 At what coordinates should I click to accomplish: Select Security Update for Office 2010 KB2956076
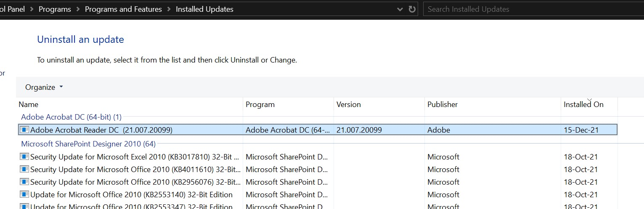[318, 182]
